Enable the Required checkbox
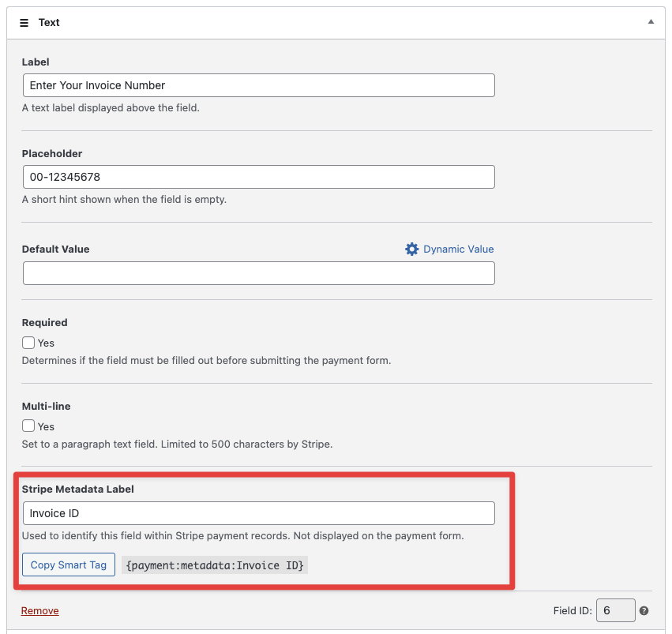The width and height of the screenshot is (672, 634). (28, 343)
